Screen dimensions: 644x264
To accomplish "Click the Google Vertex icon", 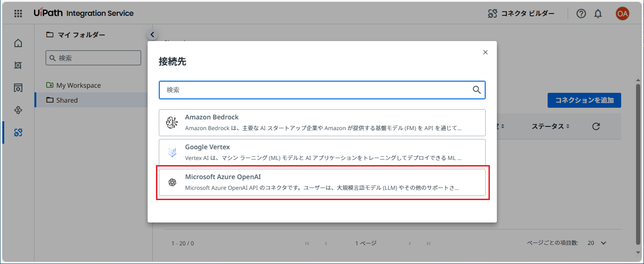I will coord(172,153).
